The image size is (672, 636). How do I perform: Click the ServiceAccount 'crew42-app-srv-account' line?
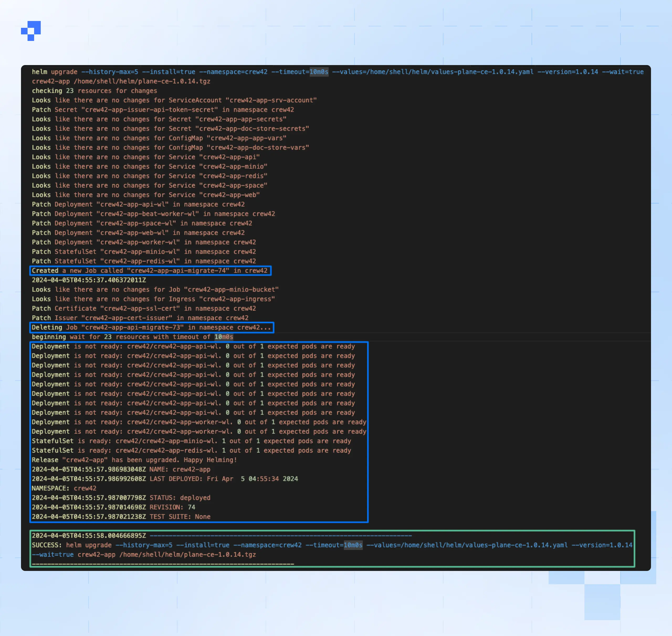coord(174,100)
